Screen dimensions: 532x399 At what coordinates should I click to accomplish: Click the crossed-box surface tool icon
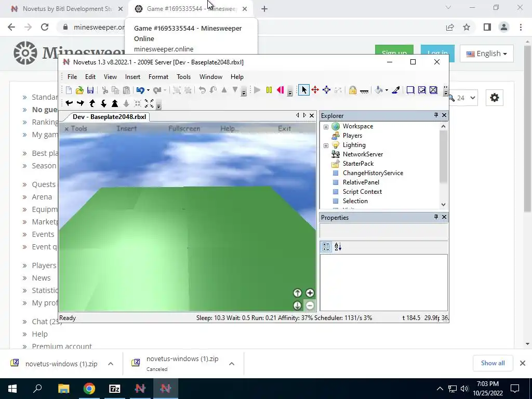[x=433, y=90]
